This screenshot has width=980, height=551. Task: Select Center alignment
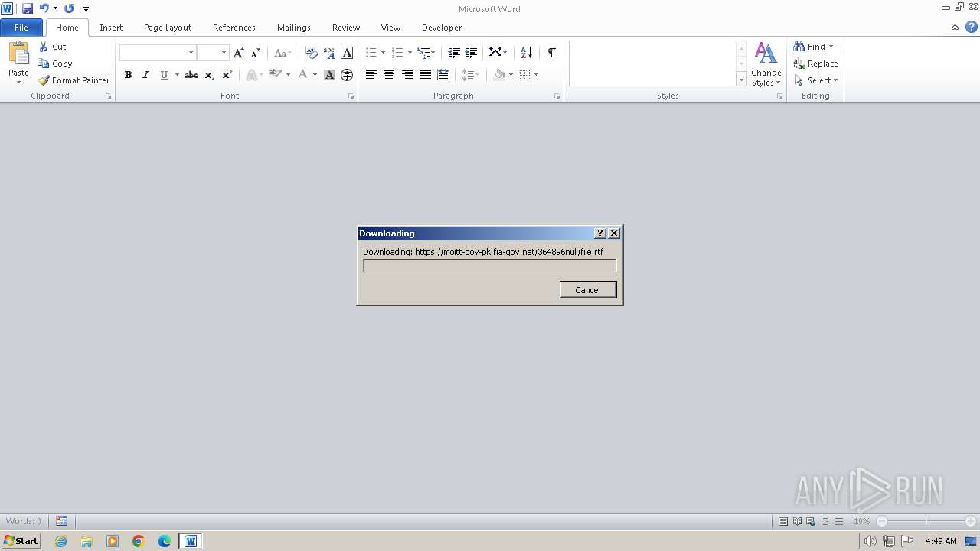(389, 75)
